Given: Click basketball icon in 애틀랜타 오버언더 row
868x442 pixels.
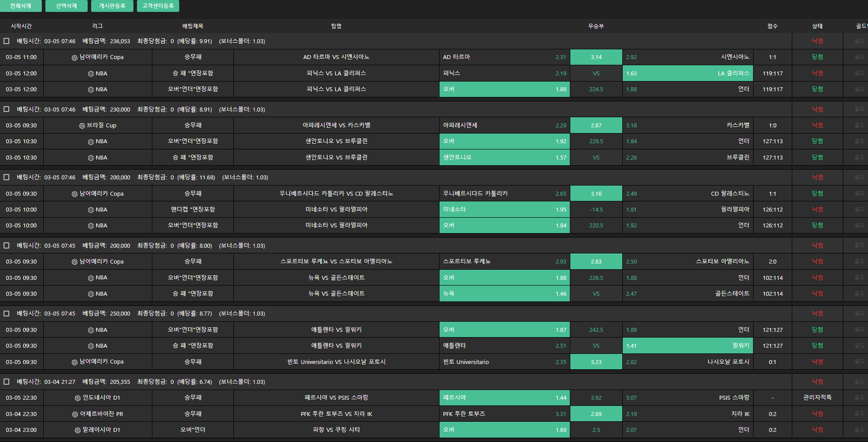Looking at the screenshot, I should 91,330.
